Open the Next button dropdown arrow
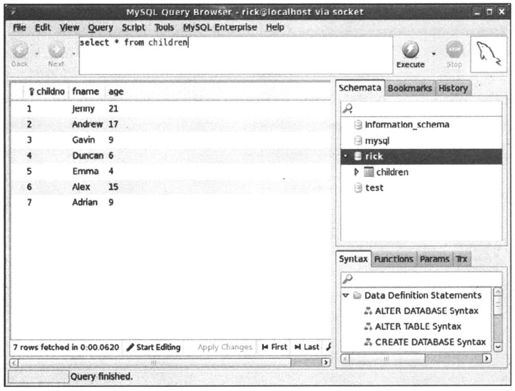The height and width of the screenshot is (391, 515). tap(73, 53)
